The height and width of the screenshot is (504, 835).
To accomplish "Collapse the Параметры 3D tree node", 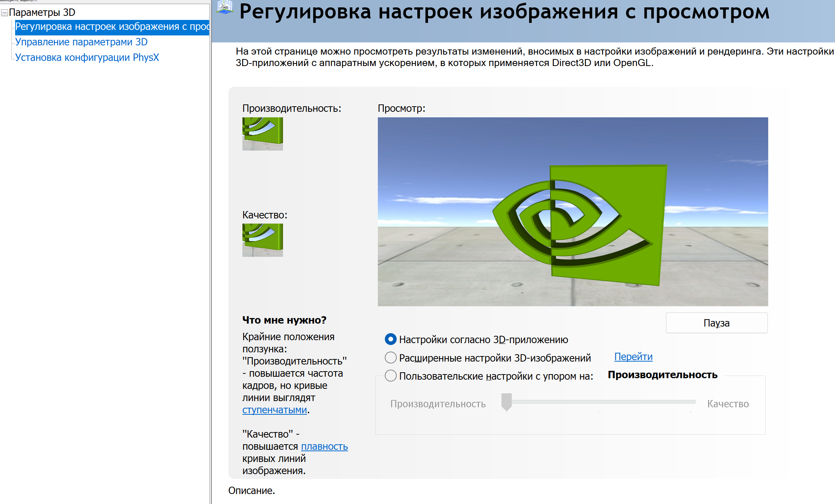I will tap(5, 13).
